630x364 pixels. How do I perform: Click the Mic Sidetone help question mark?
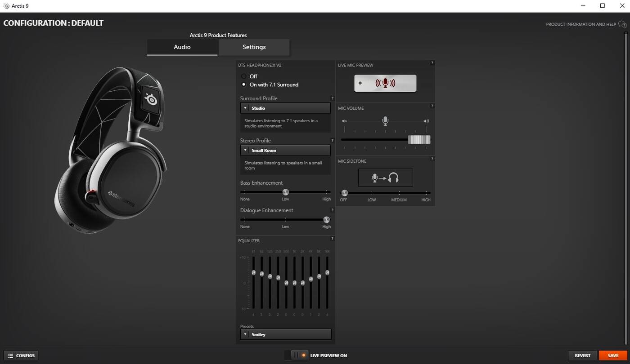coord(432,159)
